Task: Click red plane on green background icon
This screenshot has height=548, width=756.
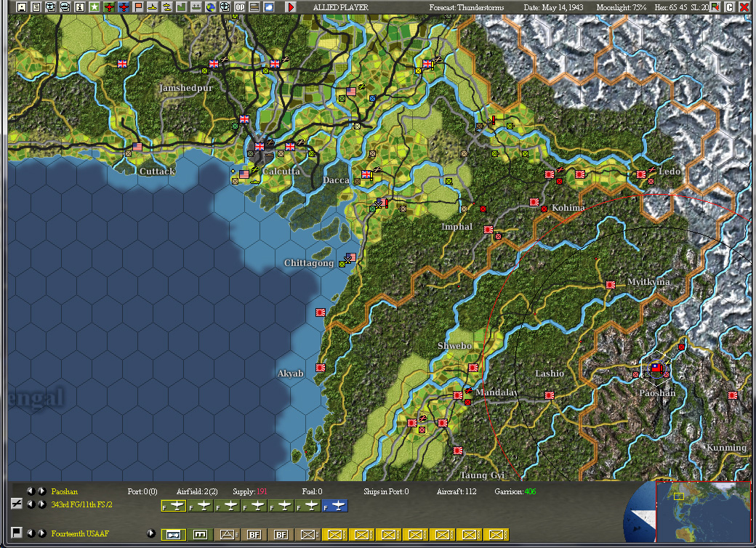Action: click(110, 7)
